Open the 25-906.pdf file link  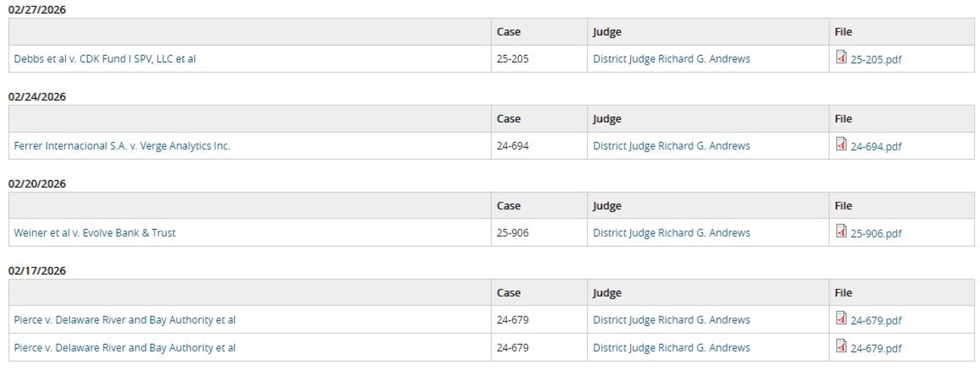point(876,234)
